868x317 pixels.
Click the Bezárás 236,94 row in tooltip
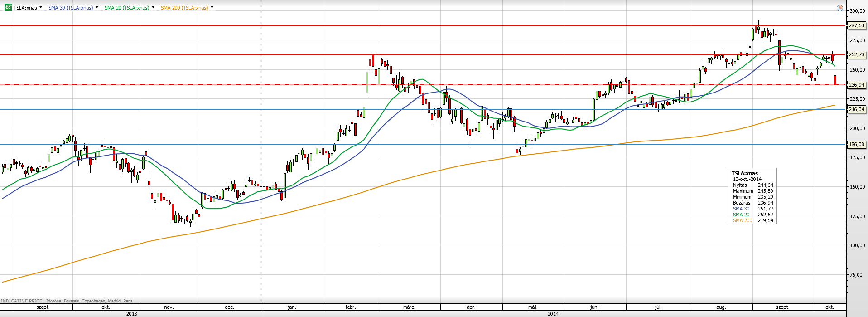pyautogui.click(x=753, y=203)
